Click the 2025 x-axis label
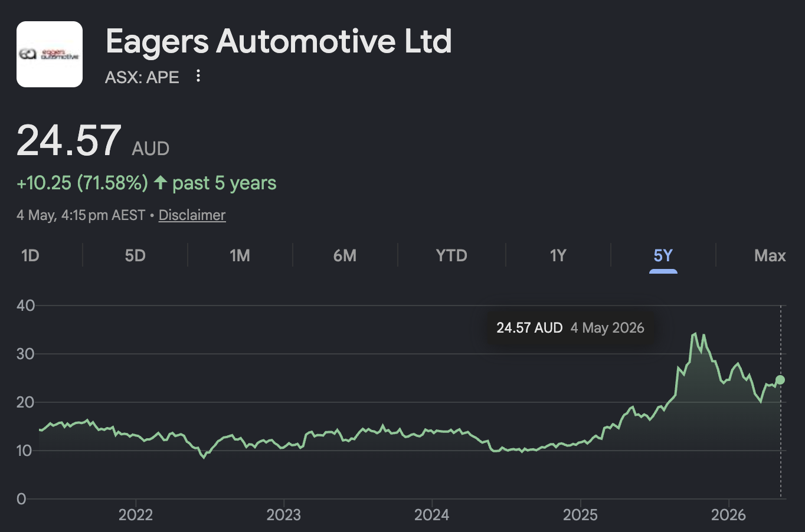Screen dimensions: 805x532 coord(580,515)
